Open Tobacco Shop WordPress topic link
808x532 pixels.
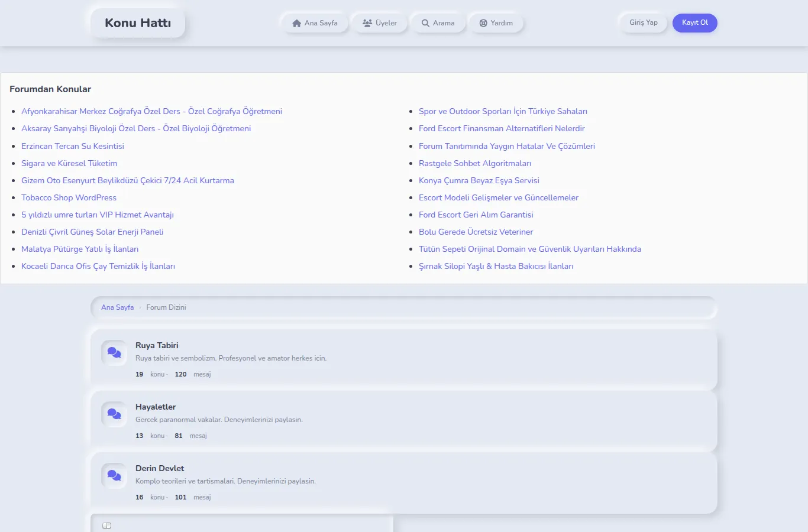pos(69,197)
